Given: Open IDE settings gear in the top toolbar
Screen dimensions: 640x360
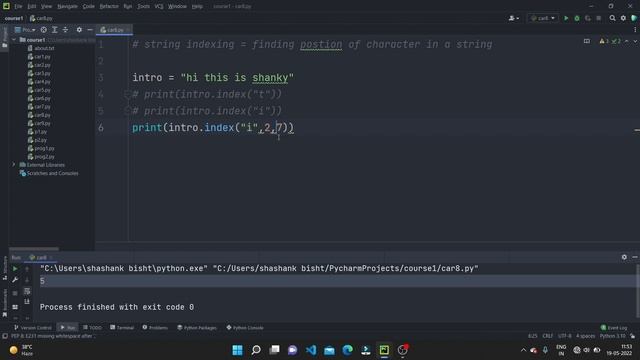Looking at the screenshot, I should tap(623, 18).
